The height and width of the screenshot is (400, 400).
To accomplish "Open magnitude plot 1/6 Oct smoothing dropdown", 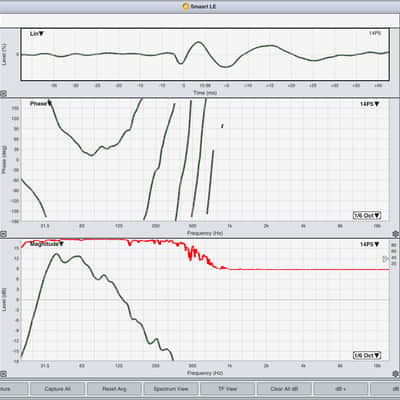I will (367, 355).
